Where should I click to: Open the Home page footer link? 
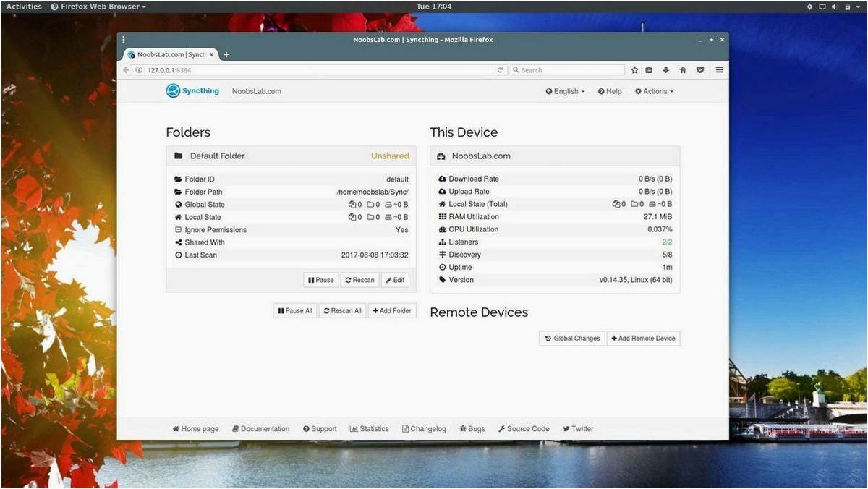pos(195,429)
